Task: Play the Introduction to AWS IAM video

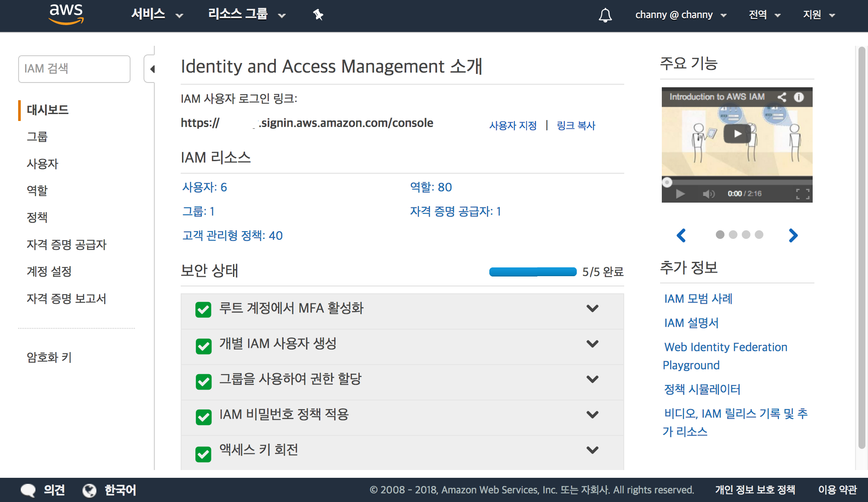Action: point(737,134)
